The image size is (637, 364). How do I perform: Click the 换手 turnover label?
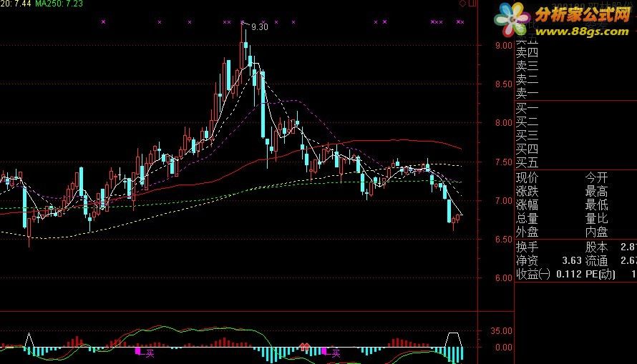(527, 247)
